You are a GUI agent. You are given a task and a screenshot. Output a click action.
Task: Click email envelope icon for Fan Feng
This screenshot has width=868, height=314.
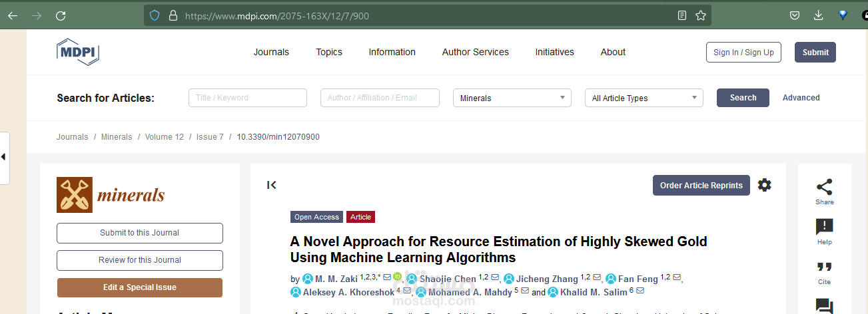pos(677,277)
